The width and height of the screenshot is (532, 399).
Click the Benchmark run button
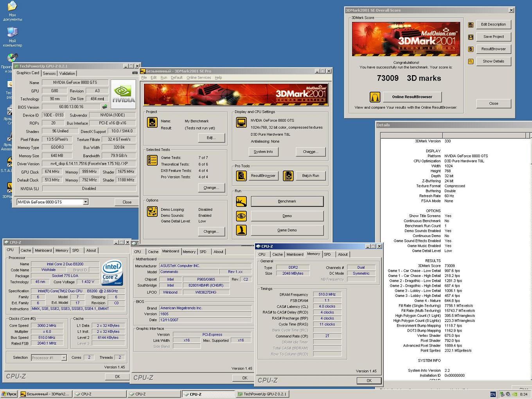287,201
